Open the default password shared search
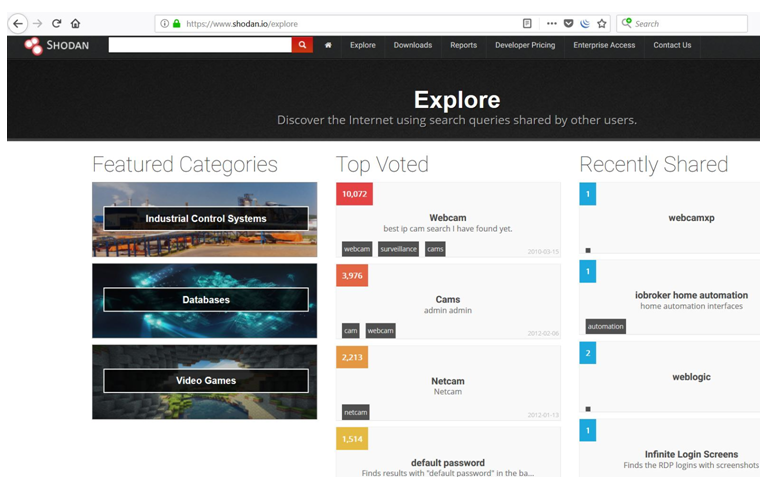This screenshot has height=492, width=771. tap(447, 463)
